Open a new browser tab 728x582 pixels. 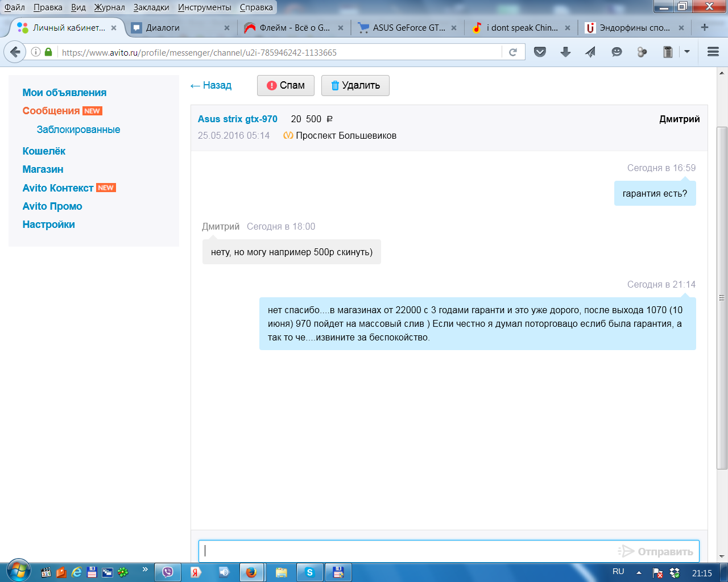(x=705, y=27)
